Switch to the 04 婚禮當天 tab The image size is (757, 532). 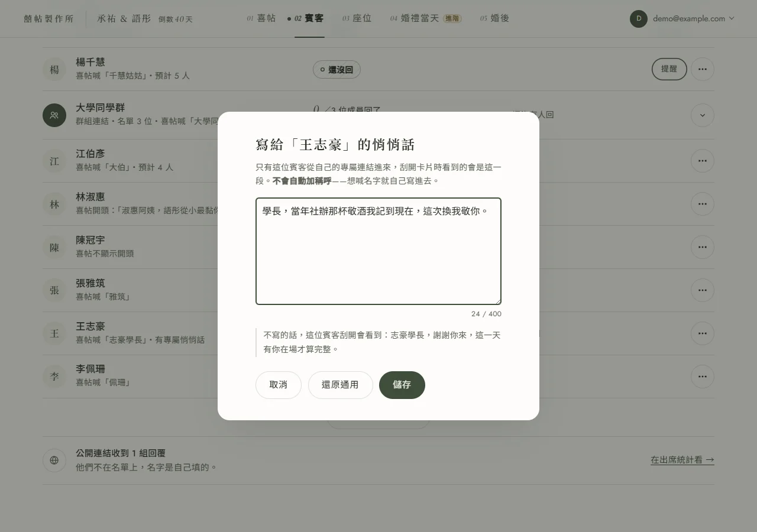pyautogui.click(x=426, y=18)
